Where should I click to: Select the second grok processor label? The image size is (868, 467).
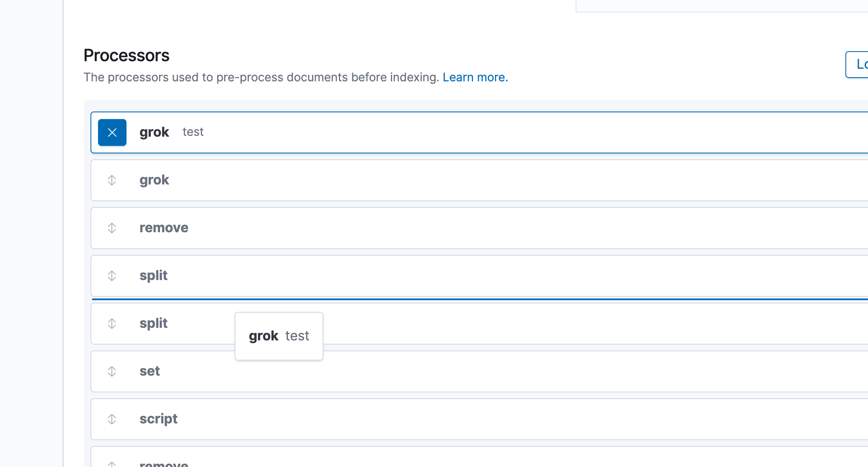(x=154, y=180)
